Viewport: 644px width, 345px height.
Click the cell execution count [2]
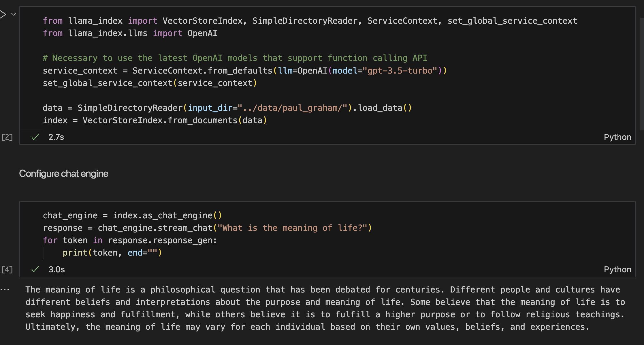coord(7,137)
